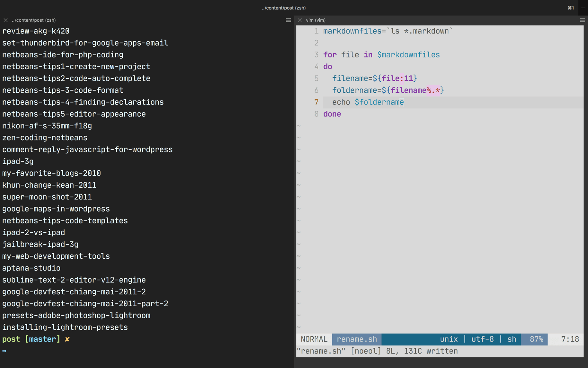Open the left zsh pane hamburger menu
The image size is (588, 368).
[288, 20]
